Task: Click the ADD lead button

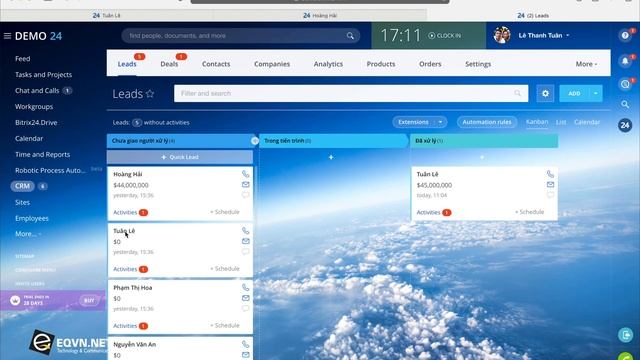Action: click(574, 93)
